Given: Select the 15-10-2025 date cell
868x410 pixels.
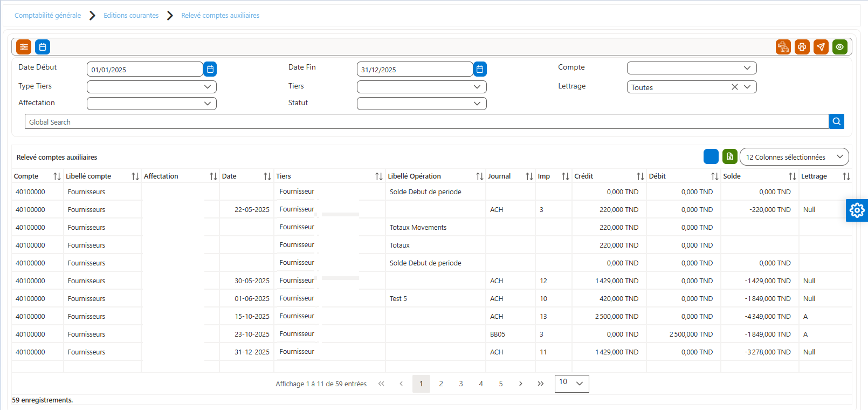Looking at the screenshot, I should (x=246, y=316).
